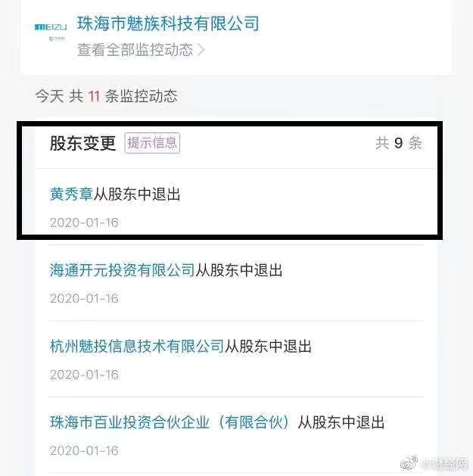
Task: Open the 共 9 条 record count
Action: tap(399, 143)
